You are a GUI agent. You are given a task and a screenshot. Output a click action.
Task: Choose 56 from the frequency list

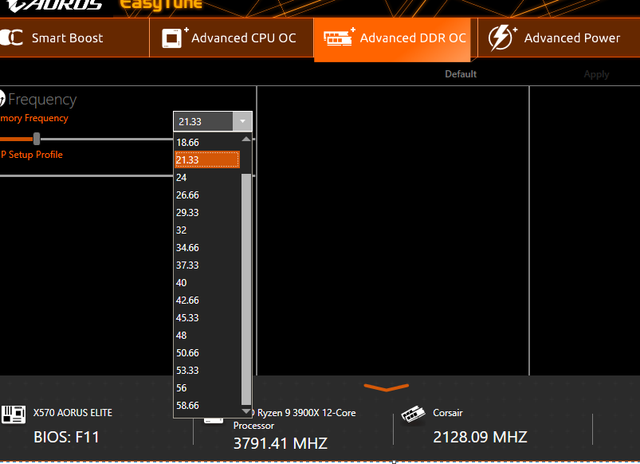[207, 388]
